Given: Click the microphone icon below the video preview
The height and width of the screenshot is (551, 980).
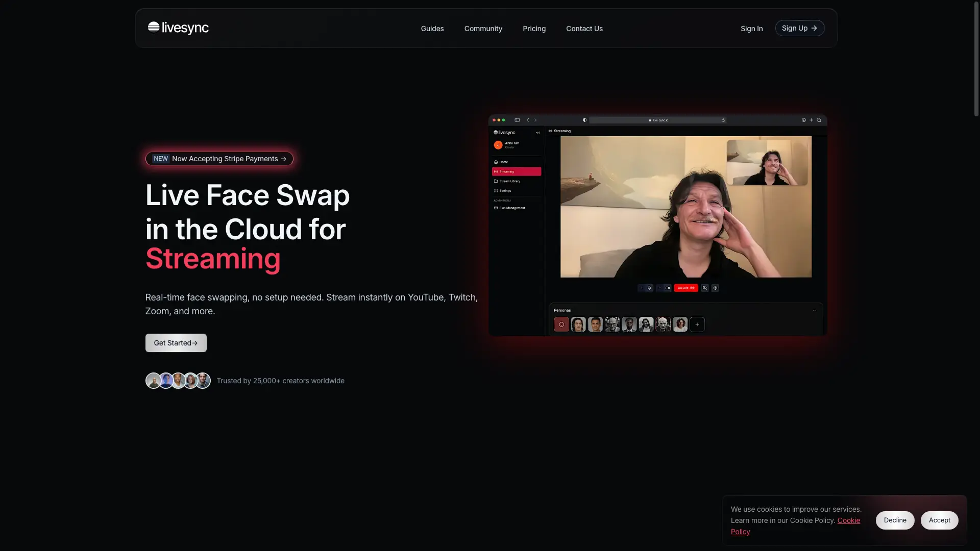Looking at the screenshot, I should click(649, 288).
